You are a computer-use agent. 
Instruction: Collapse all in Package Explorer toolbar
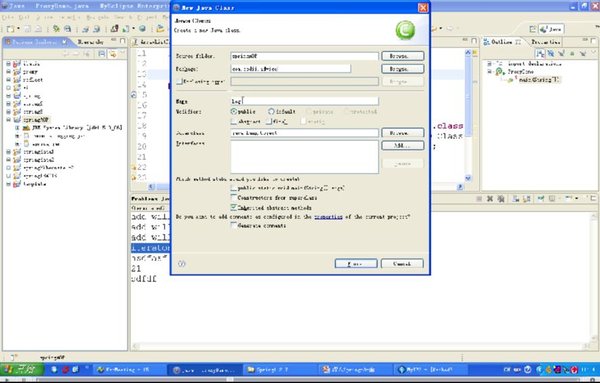coord(101,54)
